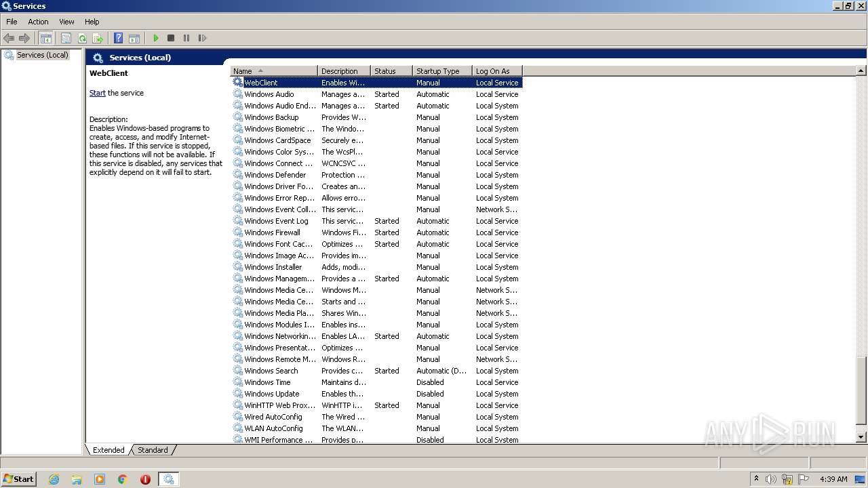
Task: Click the services list scroll-down arrow
Action: 861,437
